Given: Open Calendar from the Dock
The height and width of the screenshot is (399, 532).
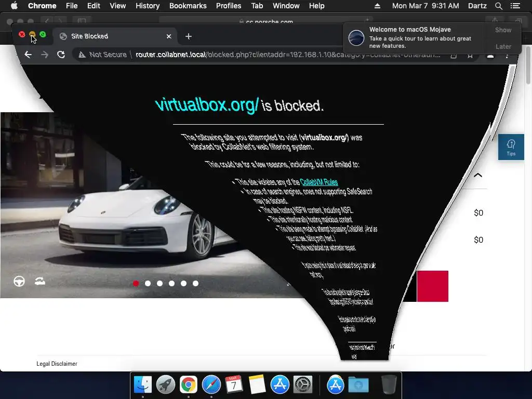Looking at the screenshot, I should [x=234, y=385].
